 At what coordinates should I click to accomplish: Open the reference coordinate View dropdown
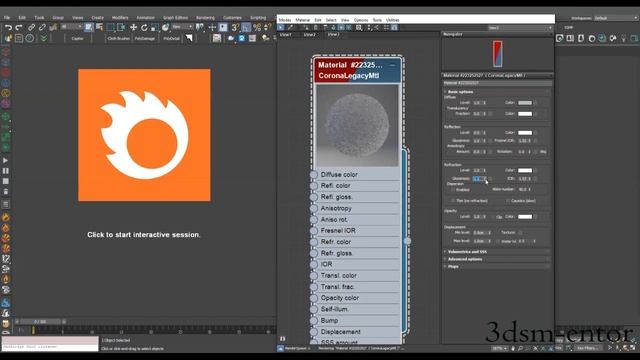click(x=182, y=27)
